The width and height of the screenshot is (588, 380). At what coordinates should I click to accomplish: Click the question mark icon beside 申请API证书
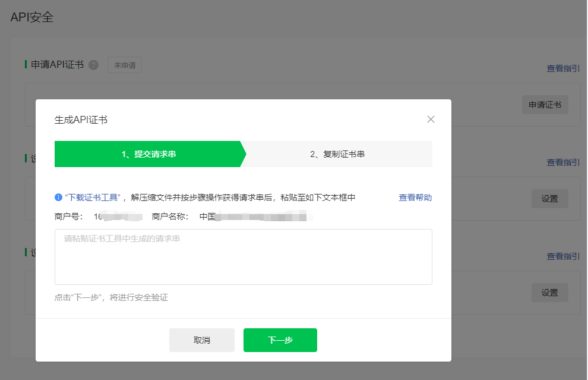point(93,65)
